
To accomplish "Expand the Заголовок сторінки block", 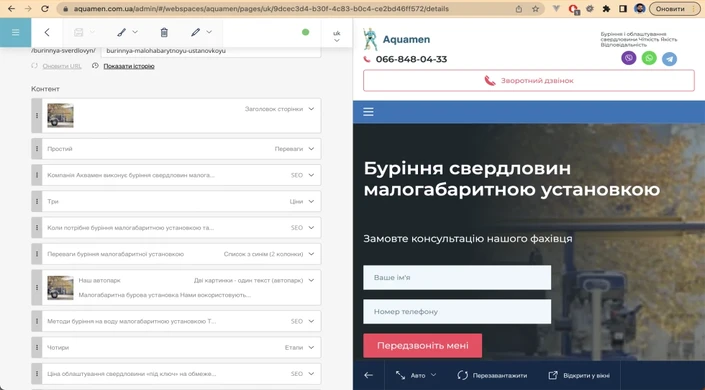I will [x=311, y=109].
